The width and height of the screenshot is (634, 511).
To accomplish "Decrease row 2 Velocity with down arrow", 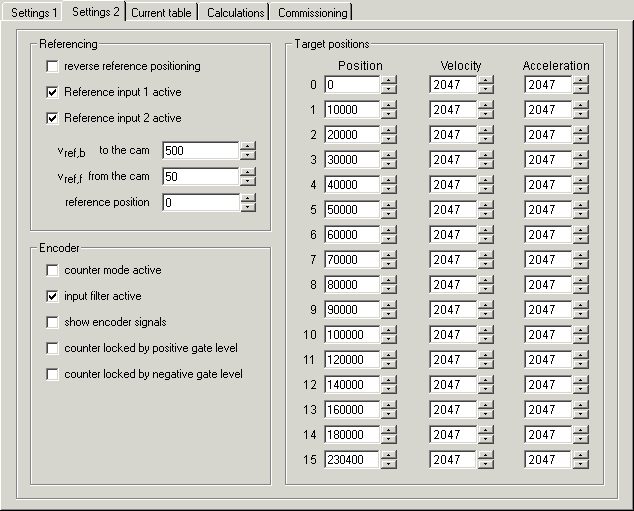I will pyautogui.click(x=486, y=139).
